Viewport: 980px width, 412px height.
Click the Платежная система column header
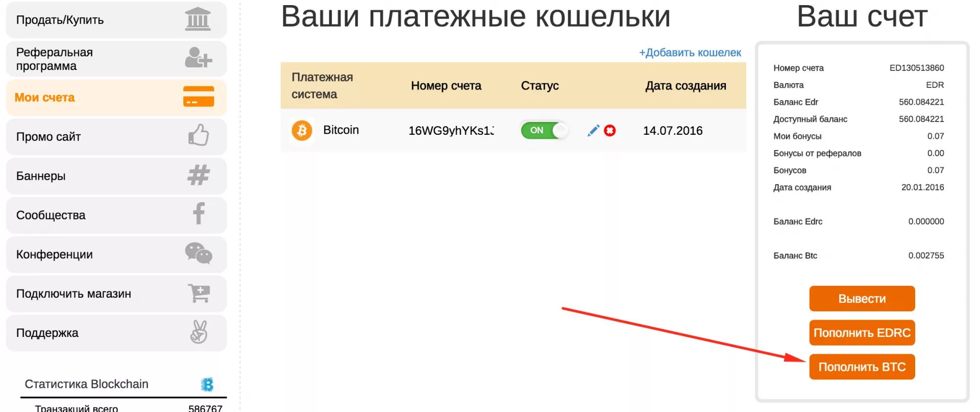pyautogui.click(x=322, y=86)
